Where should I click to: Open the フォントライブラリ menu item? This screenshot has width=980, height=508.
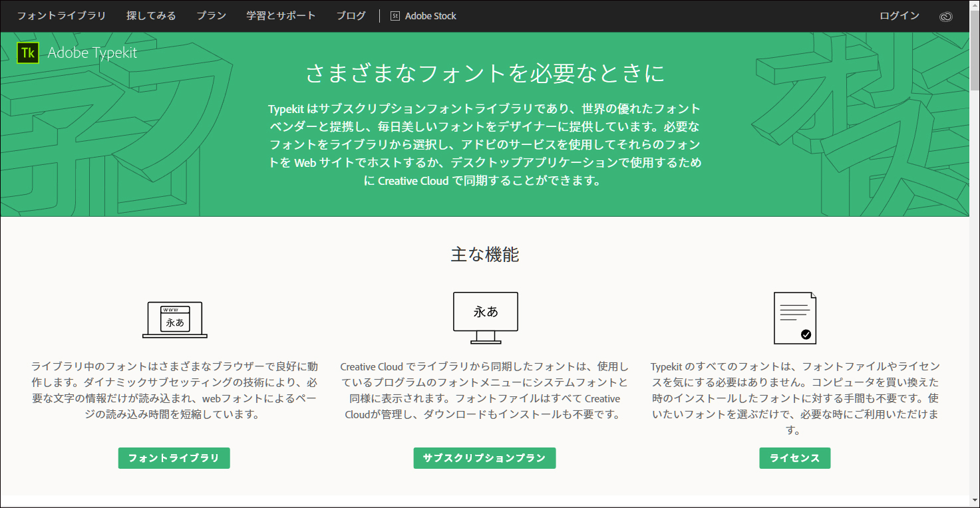tap(61, 16)
